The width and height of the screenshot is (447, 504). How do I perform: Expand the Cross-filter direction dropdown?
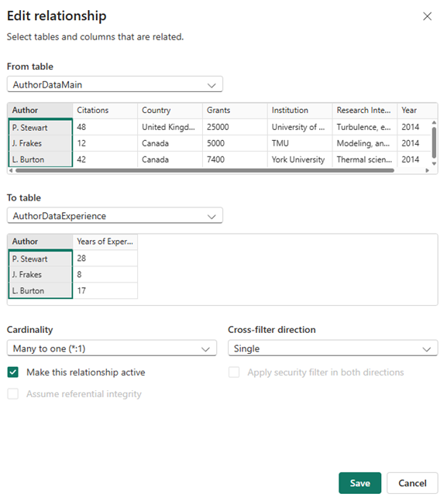333,348
